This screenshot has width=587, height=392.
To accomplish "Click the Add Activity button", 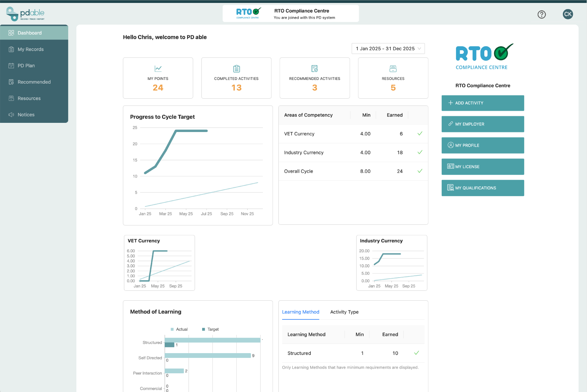I will (x=482, y=103).
